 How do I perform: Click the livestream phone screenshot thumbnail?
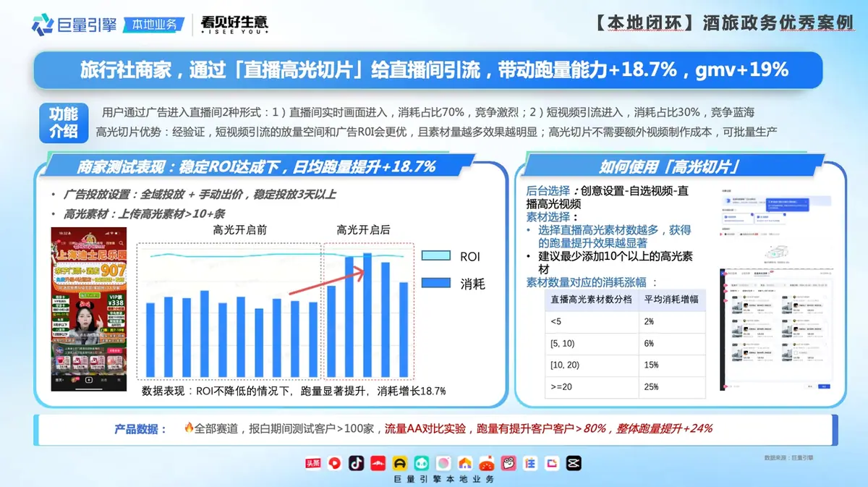pos(89,308)
